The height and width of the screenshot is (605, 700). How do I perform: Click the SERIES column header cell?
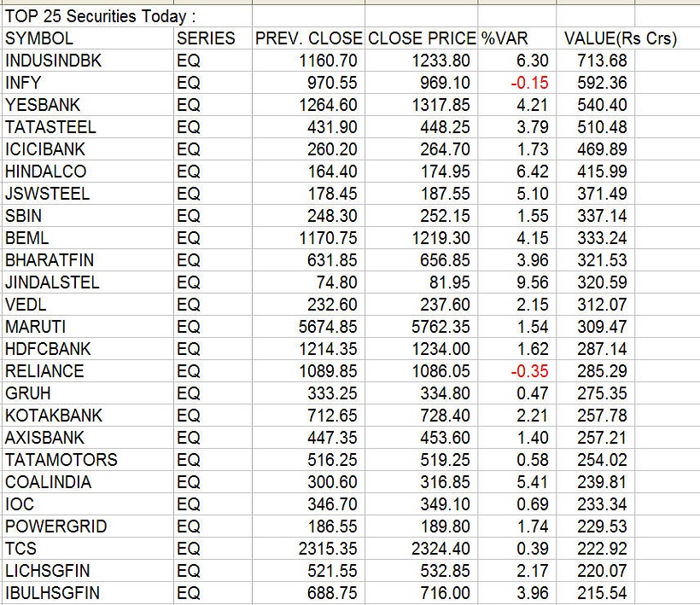[206, 38]
